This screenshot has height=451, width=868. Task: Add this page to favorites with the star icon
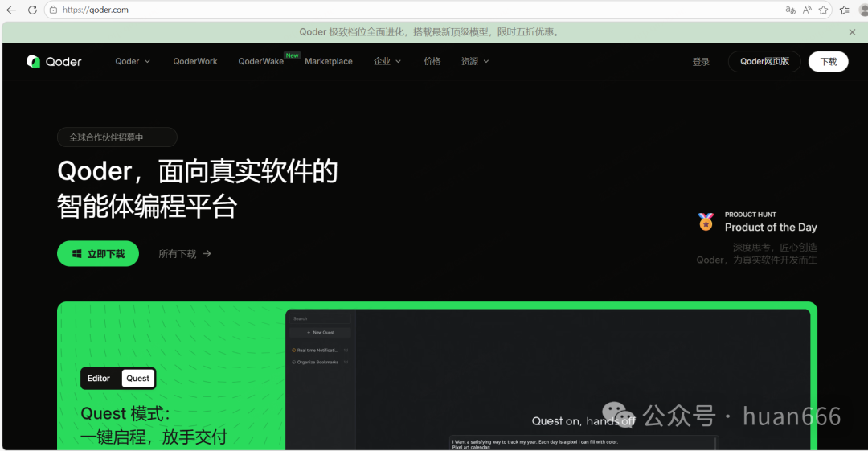[823, 10]
